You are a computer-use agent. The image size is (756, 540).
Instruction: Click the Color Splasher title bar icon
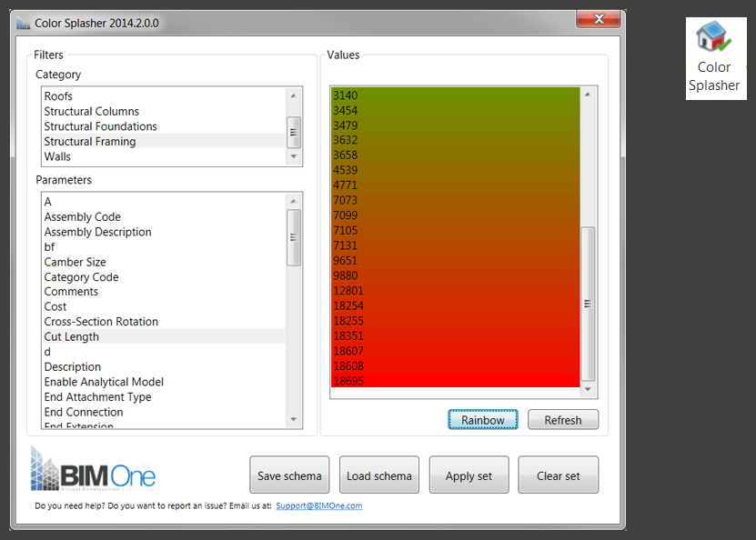click(x=23, y=23)
